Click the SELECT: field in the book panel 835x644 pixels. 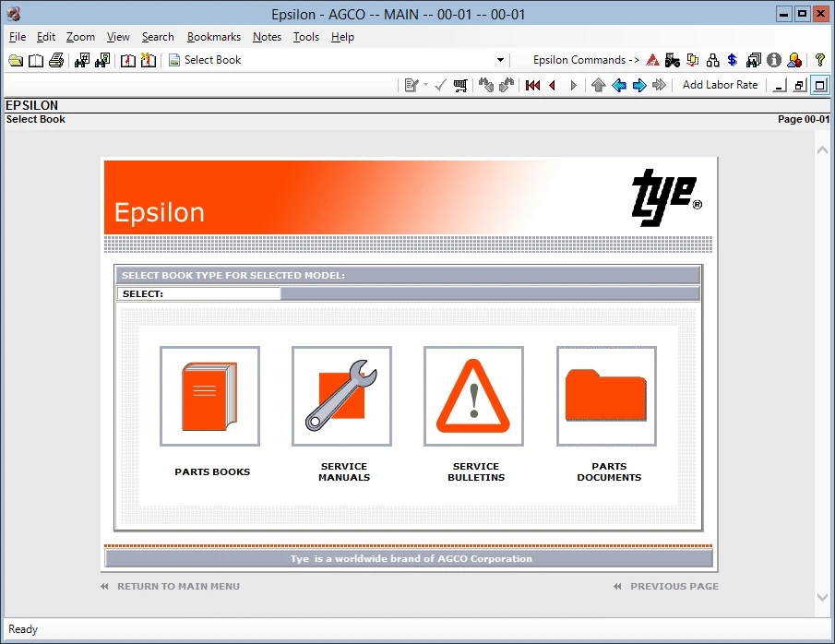pos(198,294)
